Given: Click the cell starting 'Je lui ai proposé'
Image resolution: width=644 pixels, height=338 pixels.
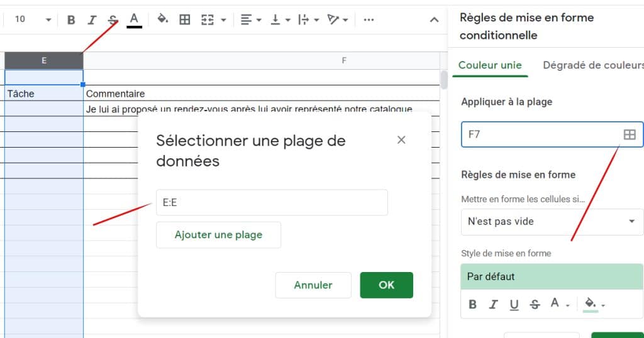Looking at the screenshot, I should (x=262, y=109).
